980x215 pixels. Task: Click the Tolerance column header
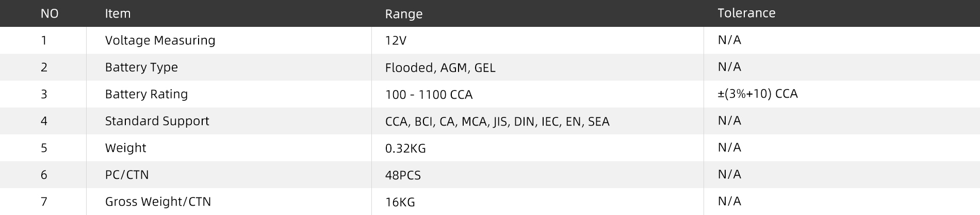pos(746,13)
